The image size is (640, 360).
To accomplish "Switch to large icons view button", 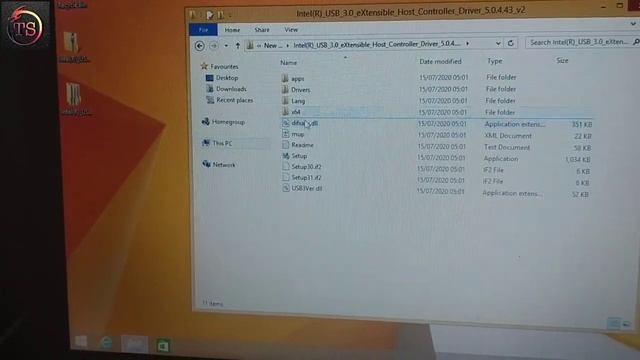I will pos(626,324).
